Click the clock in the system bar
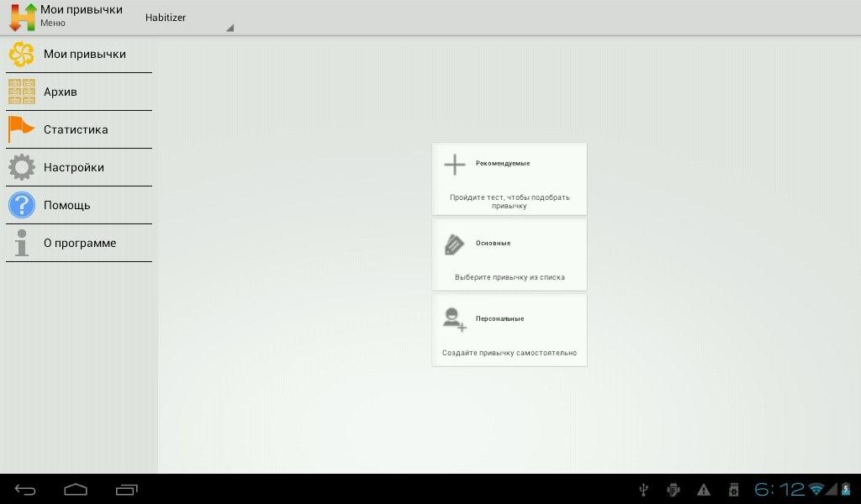This screenshot has width=861, height=504. 779,489
